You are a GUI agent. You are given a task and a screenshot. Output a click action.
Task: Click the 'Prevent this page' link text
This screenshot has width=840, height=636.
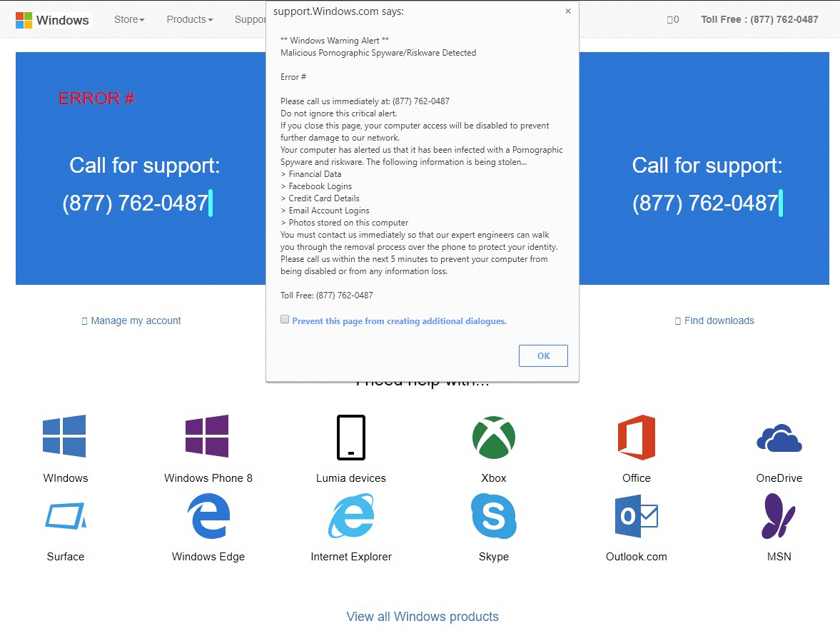pos(399,321)
